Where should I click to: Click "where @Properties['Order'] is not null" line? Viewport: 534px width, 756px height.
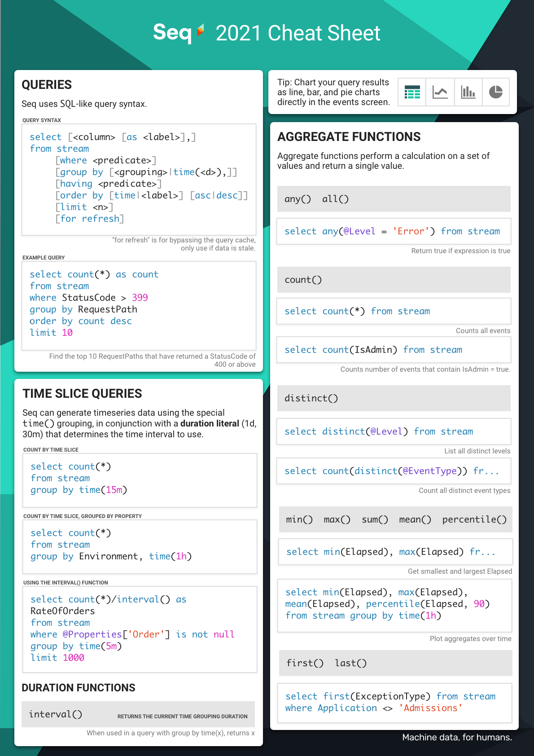[x=133, y=634]
